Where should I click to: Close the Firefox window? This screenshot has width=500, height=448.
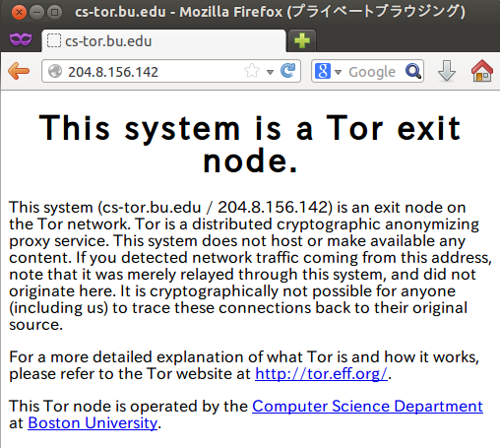19,13
